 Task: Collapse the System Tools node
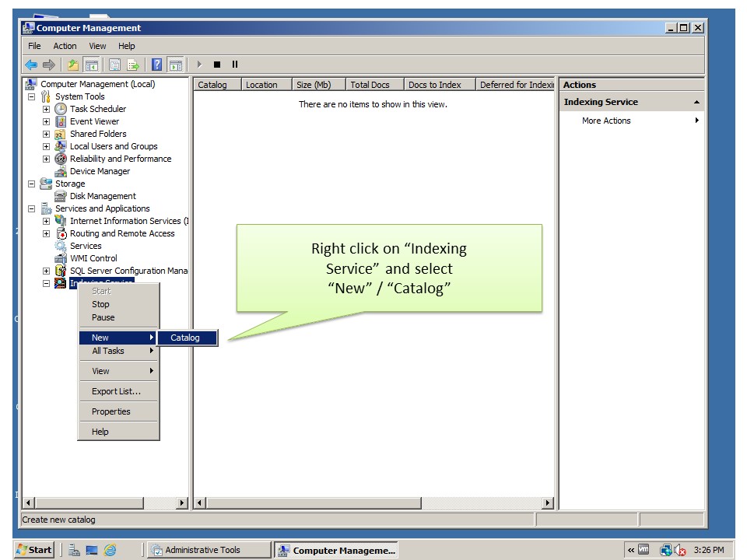(31, 96)
